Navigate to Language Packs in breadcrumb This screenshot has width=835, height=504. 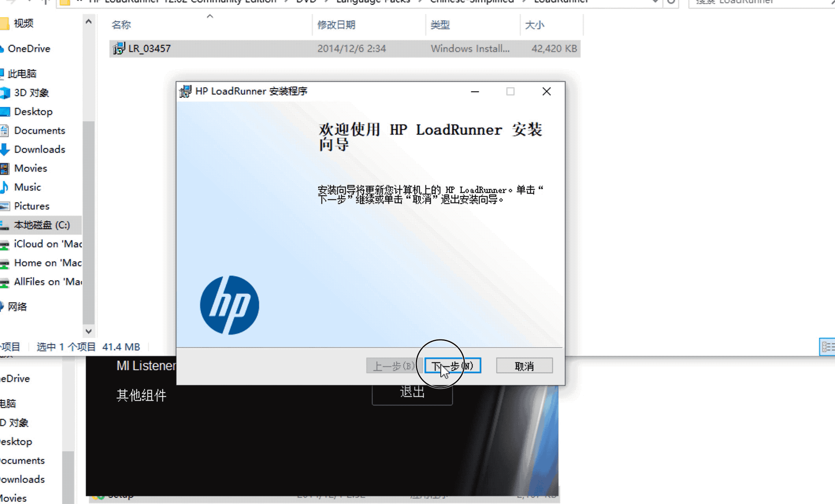pos(372,2)
